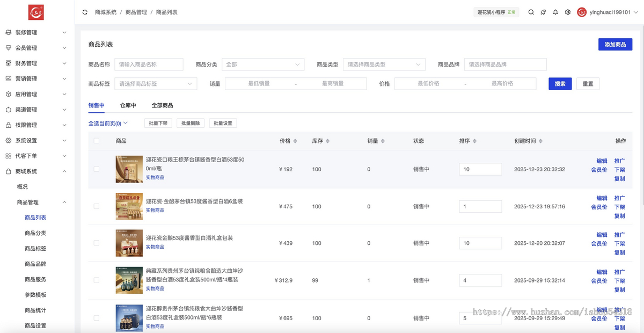Click the 商城系统 bag icon

(x=9, y=171)
